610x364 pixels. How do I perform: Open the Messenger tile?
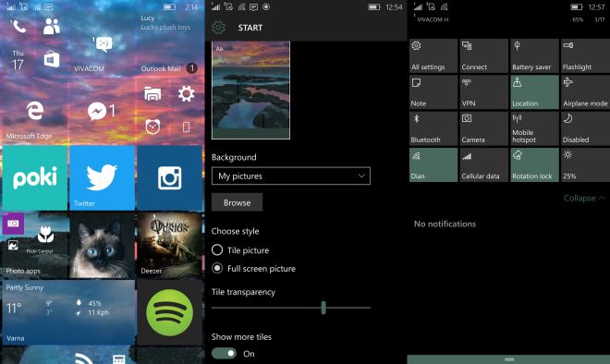click(102, 111)
